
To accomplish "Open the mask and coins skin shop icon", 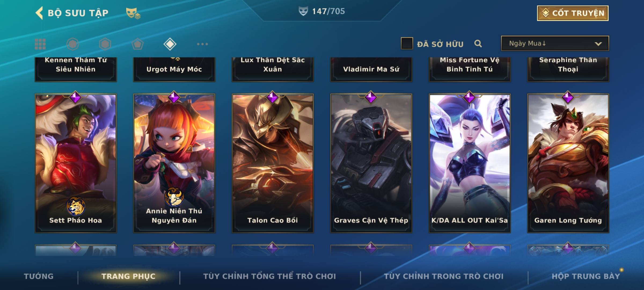I will (x=133, y=13).
